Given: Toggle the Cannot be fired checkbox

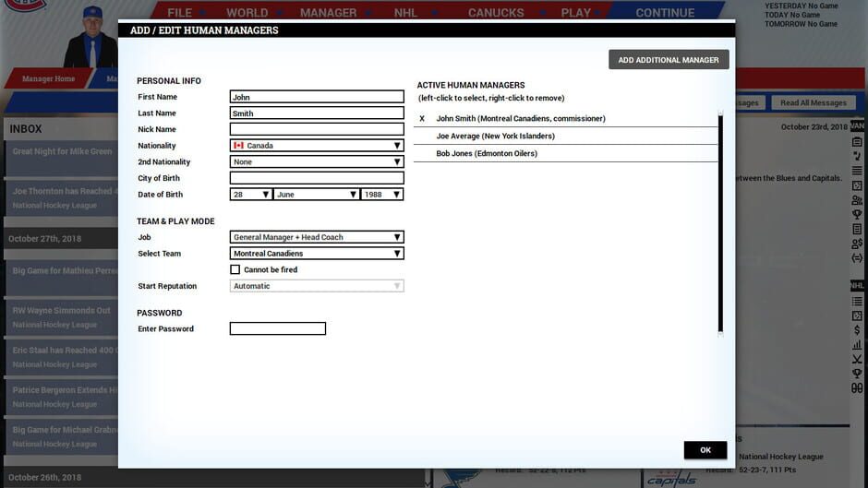Looking at the screenshot, I should [235, 269].
